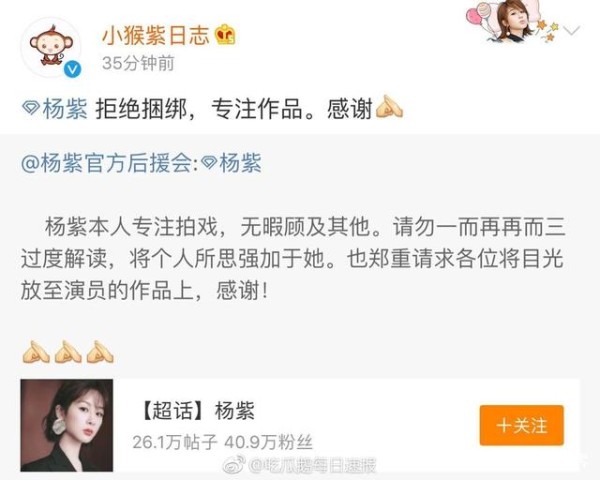Image resolution: width=600 pixels, height=480 pixels.
Task: Open 【超话】杨紫 topic card title
Action: (197, 411)
